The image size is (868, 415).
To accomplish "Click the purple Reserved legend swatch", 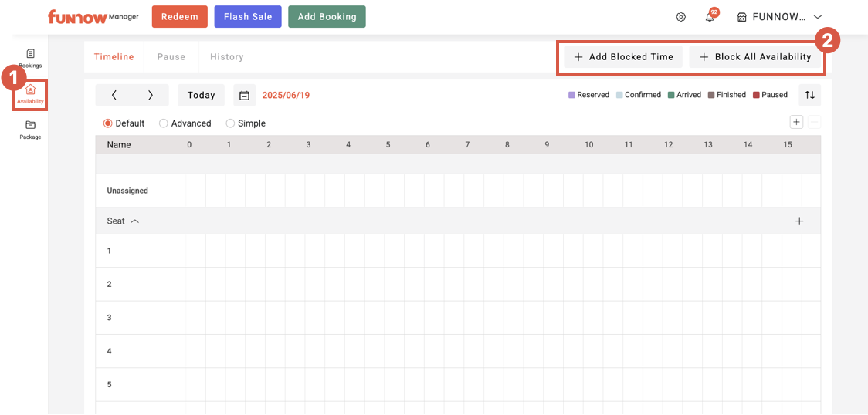I will 571,95.
